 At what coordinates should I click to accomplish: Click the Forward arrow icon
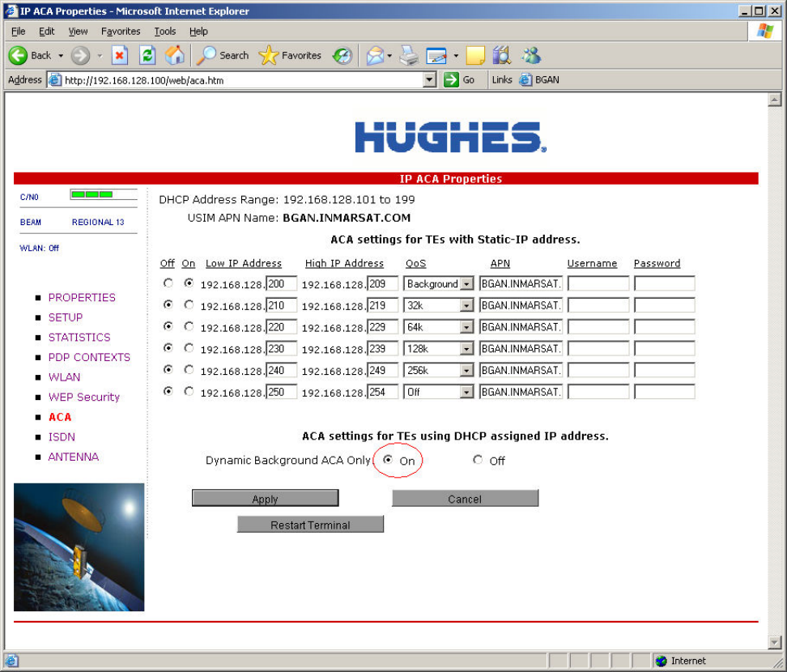click(80, 55)
